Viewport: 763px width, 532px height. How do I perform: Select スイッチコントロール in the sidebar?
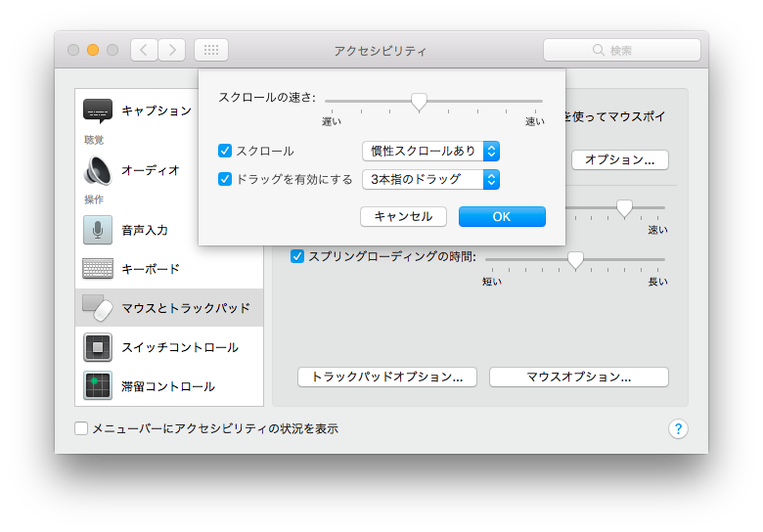click(169, 347)
